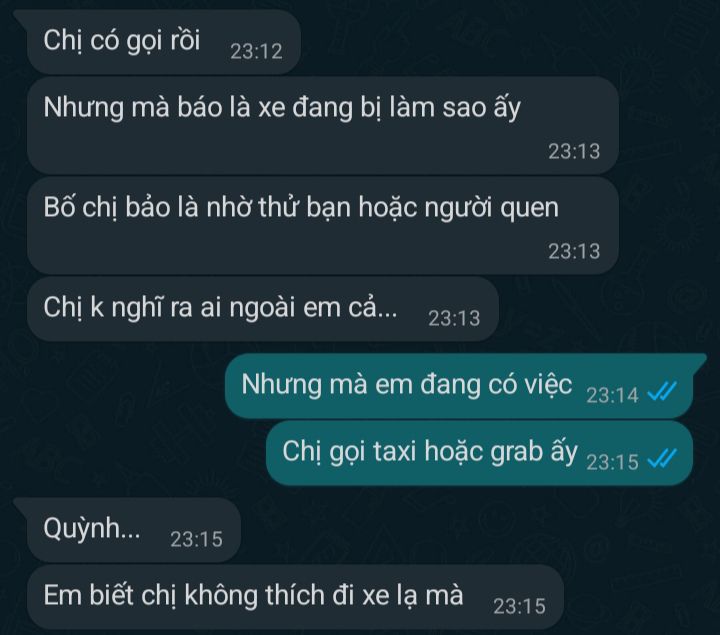The height and width of the screenshot is (635, 720).
Task: Click the read-receipt double check at 23:14
Action: click(x=662, y=393)
